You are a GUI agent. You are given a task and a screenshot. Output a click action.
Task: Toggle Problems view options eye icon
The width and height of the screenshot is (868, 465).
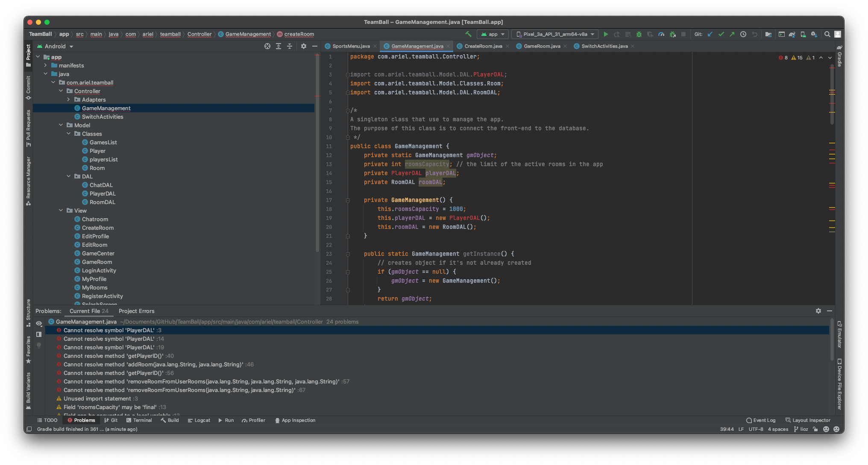(x=39, y=323)
